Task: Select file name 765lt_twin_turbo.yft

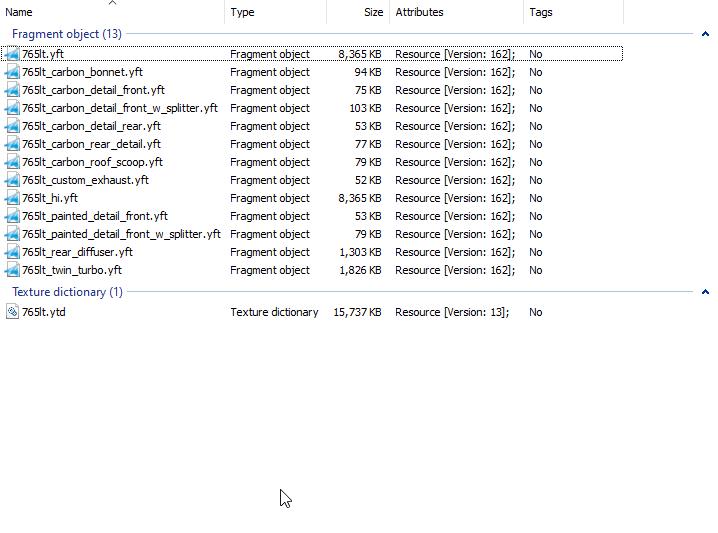Action: [72, 270]
